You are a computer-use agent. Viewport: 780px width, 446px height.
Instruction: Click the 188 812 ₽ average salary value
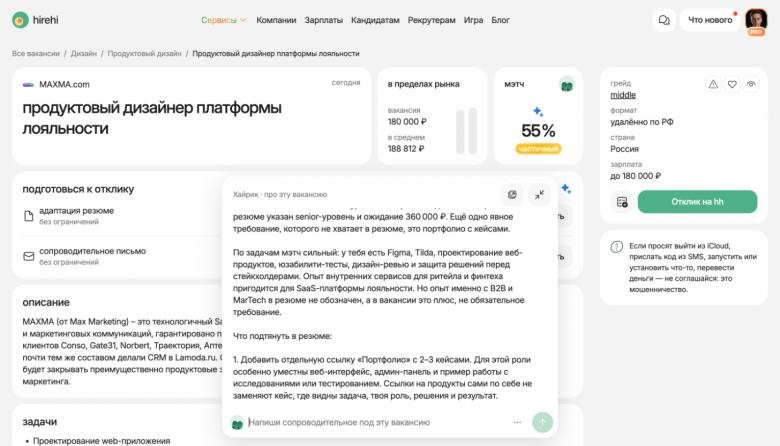coord(406,149)
